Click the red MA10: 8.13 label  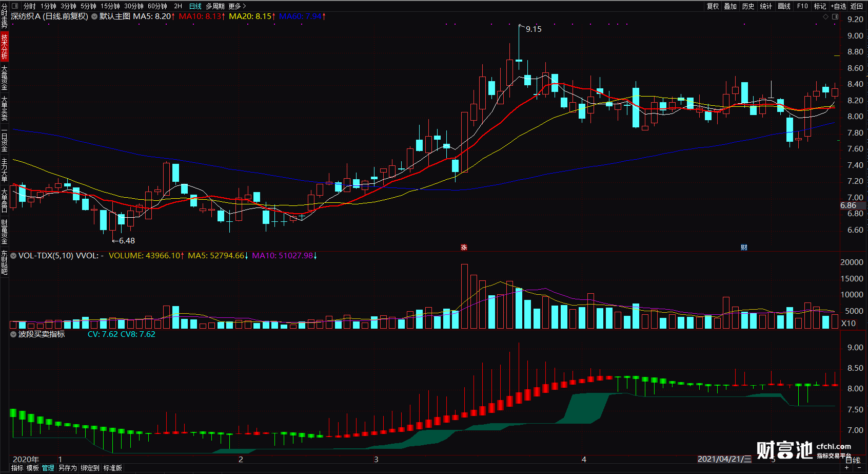point(202,16)
